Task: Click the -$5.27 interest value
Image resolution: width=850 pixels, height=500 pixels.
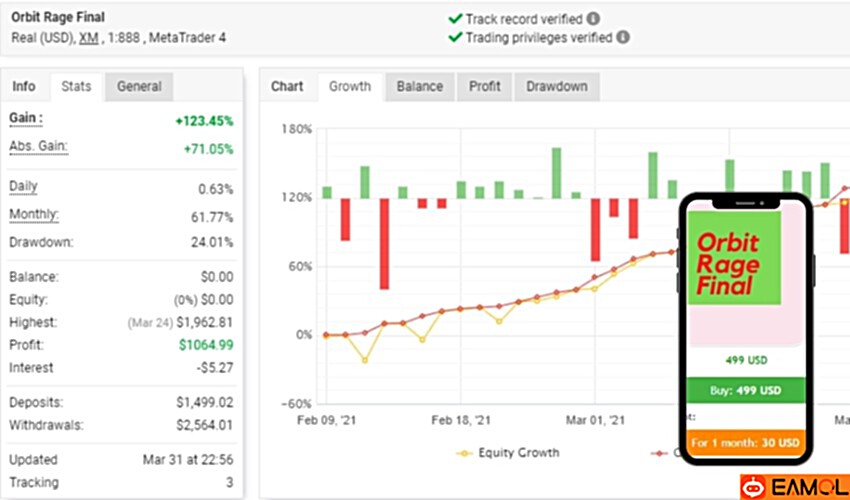Action: click(215, 368)
